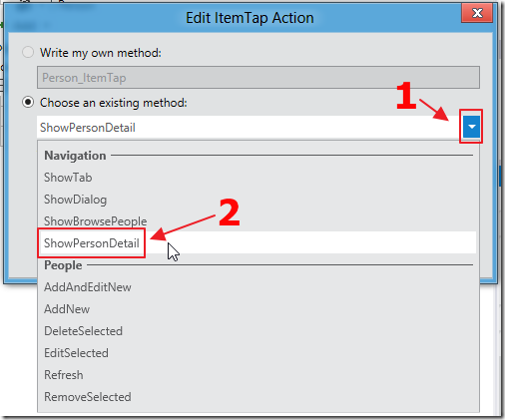Pick DeleteSelected in the method list
The width and height of the screenshot is (505, 420).
click(x=83, y=331)
